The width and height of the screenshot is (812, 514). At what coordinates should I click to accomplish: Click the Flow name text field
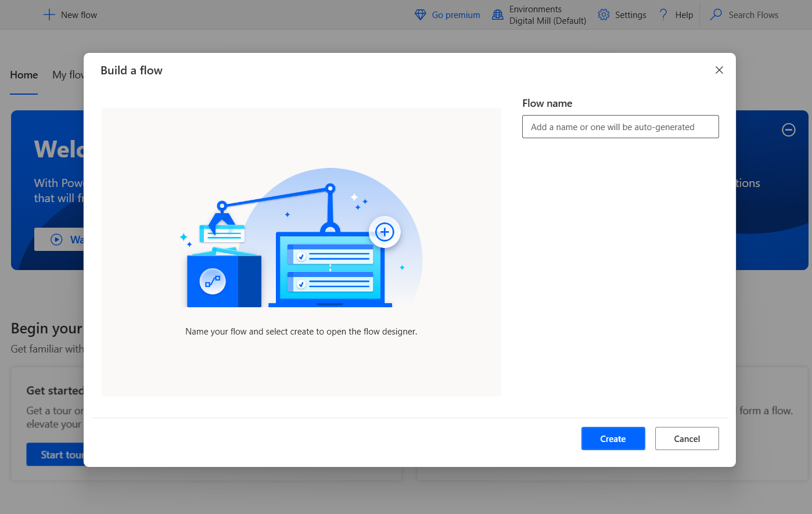click(x=620, y=127)
